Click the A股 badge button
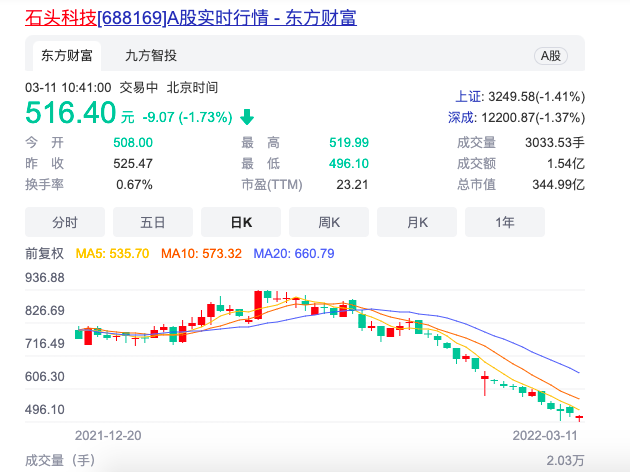630x472 pixels. [550, 56]
